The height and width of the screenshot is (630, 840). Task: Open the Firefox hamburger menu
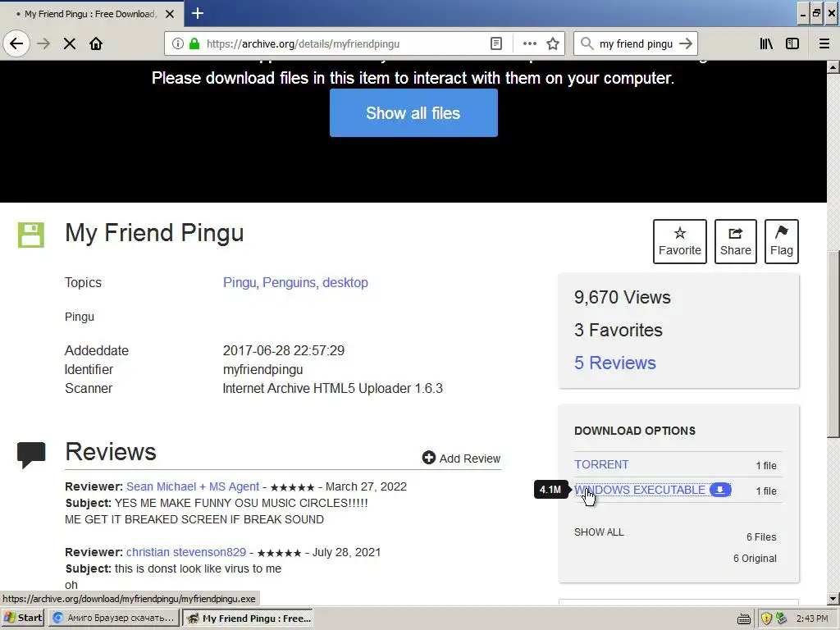click(x=824, y=44)
